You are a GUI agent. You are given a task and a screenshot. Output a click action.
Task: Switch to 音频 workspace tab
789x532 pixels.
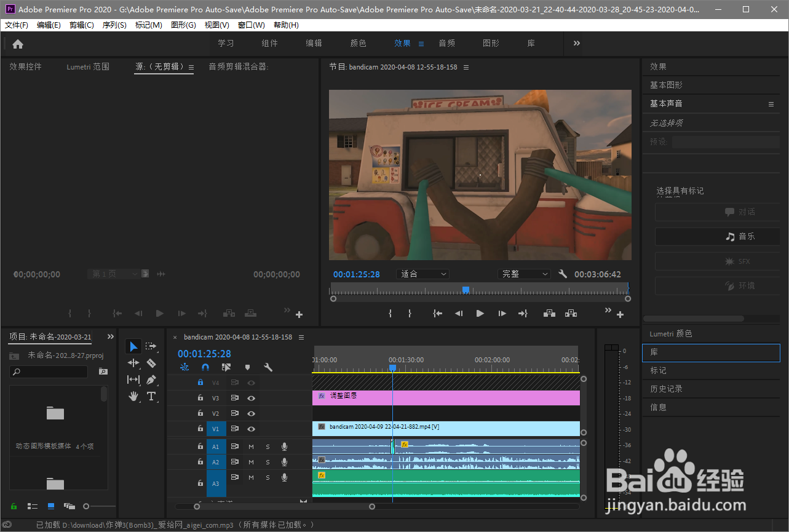tap(447, 43)
